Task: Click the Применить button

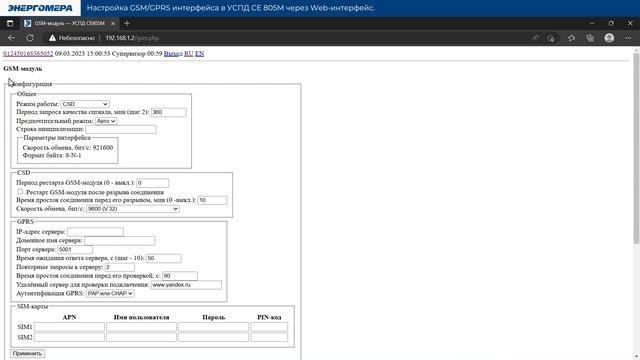Action: 27,353
